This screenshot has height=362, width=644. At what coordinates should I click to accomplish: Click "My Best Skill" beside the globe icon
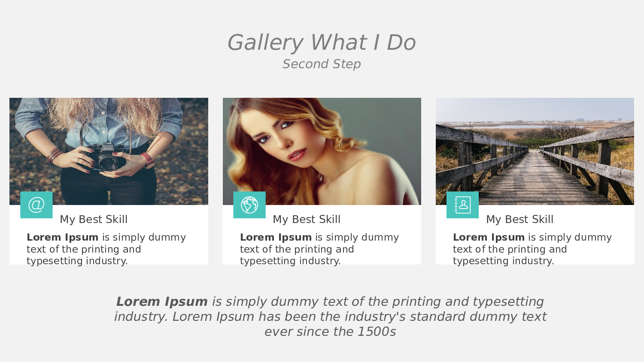click(x=307, y=219)
